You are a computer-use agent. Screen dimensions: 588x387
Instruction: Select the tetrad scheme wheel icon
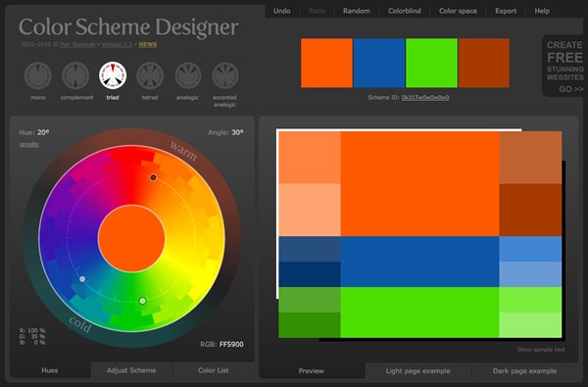coord(150,75)
